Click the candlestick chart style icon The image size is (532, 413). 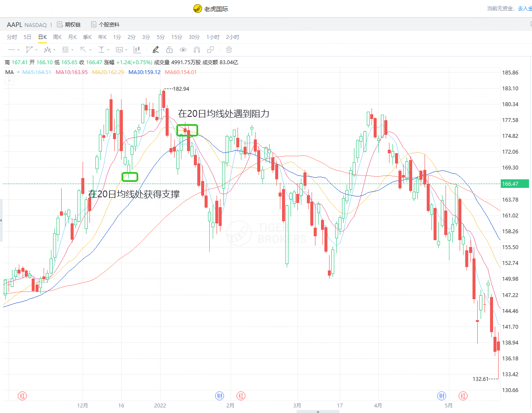click(x=137, y=50)
